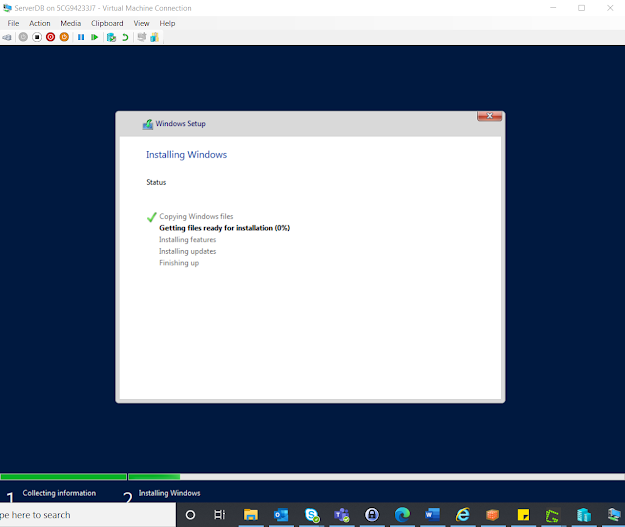Save the VM state using the orange icon

pyautogui.click(x=64, y=37)
